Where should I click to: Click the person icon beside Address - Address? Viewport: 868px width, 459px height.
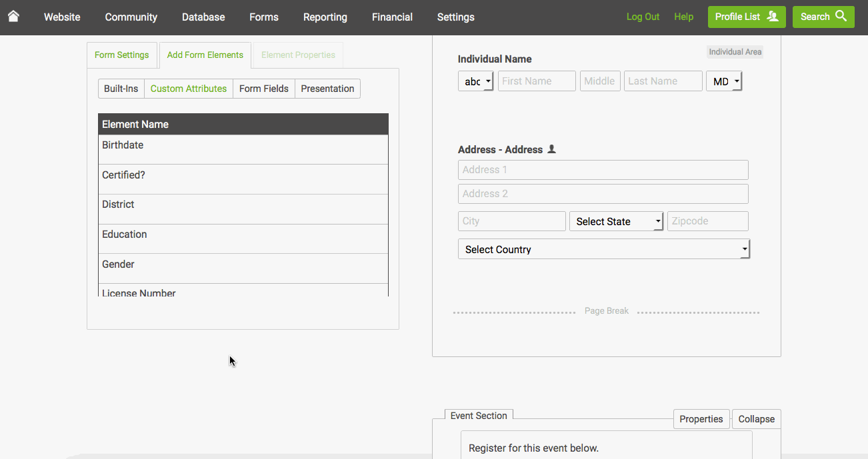tap(551, 149)
